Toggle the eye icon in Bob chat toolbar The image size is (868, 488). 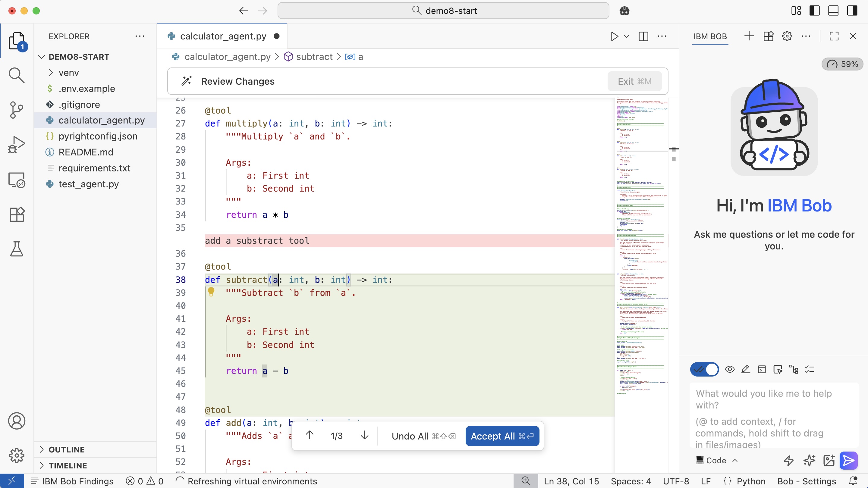click(729, 369)
